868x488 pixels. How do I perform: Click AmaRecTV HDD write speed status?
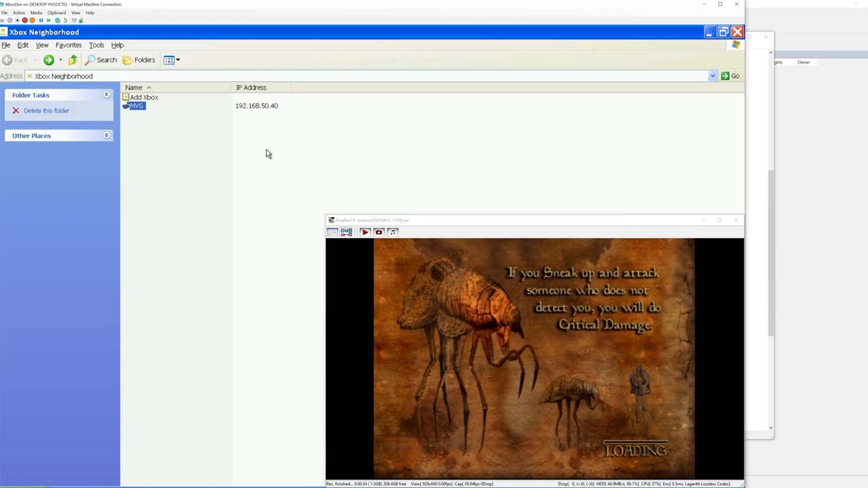(x=617, y=484)
